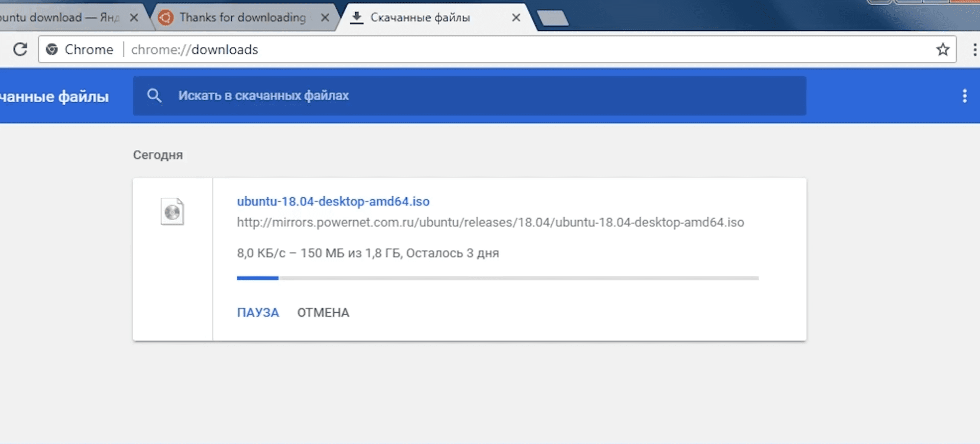Reload the page with the refresh icon

pyautogui.click(x=20, y=49)
